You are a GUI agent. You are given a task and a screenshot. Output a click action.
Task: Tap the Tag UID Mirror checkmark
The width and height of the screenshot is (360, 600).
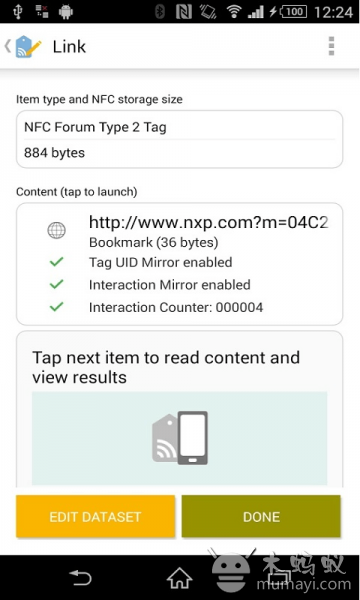[57, 262]
